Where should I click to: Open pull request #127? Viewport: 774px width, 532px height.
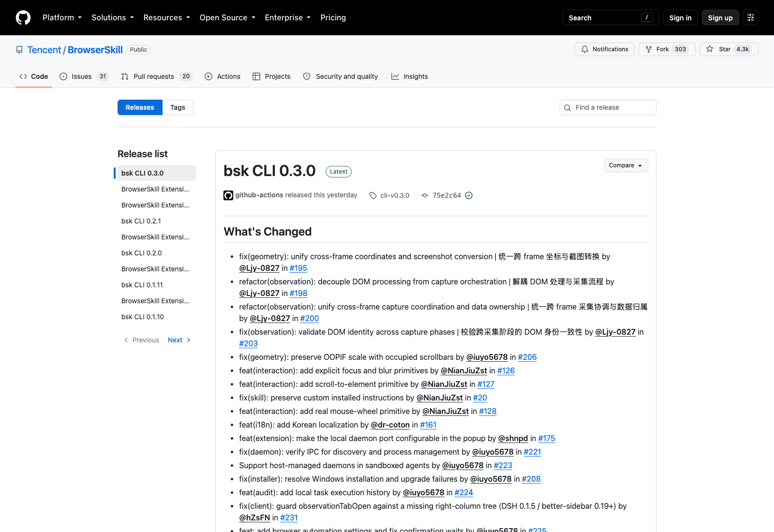486,384
